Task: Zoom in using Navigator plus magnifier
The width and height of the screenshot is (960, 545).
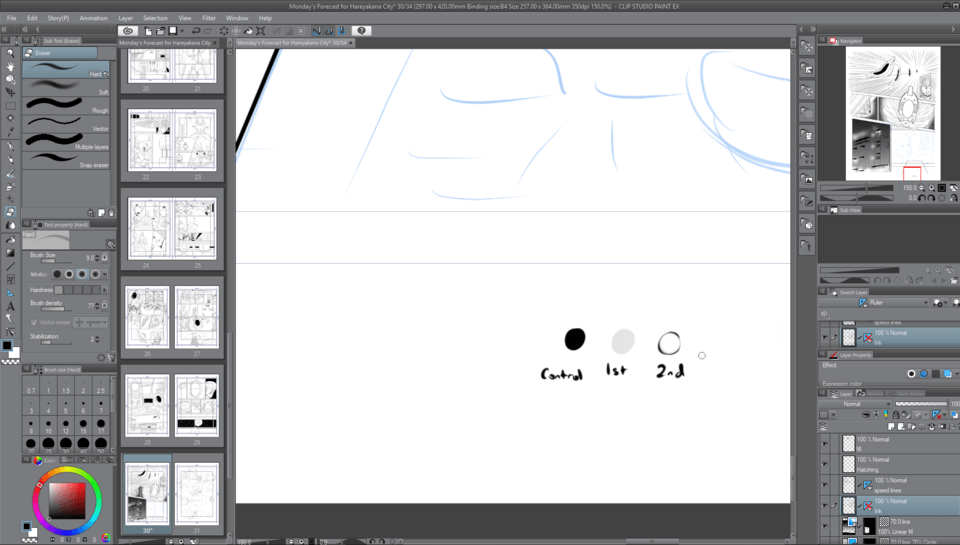Action: pos(932,188)
